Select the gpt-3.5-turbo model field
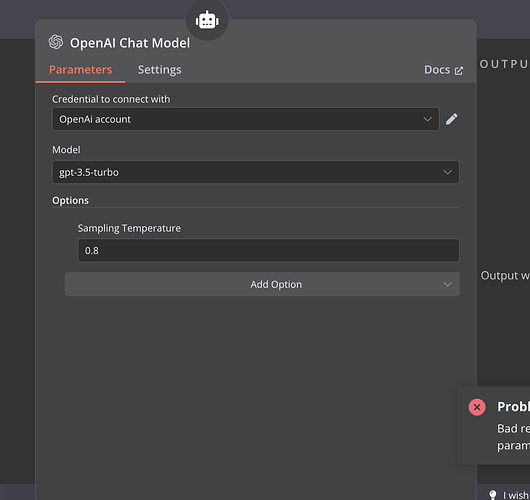The width and height of the screenshot is (530, 500). click(x=256, y=172)
